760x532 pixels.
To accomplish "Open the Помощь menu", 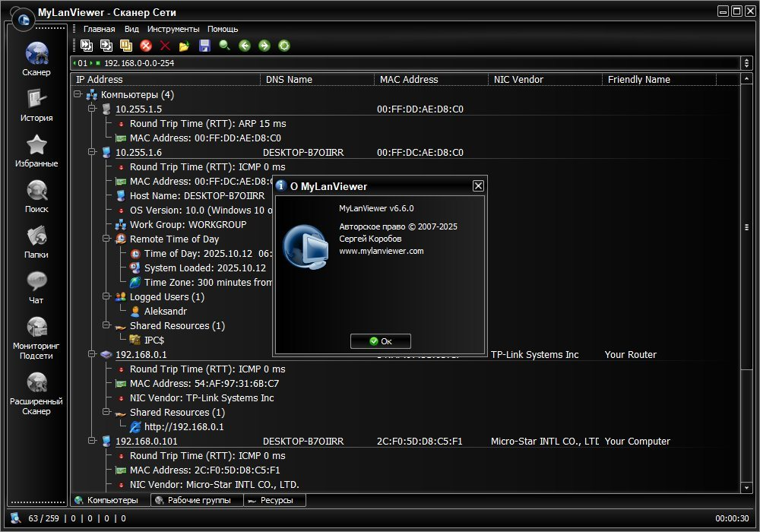I will [223, 29].
